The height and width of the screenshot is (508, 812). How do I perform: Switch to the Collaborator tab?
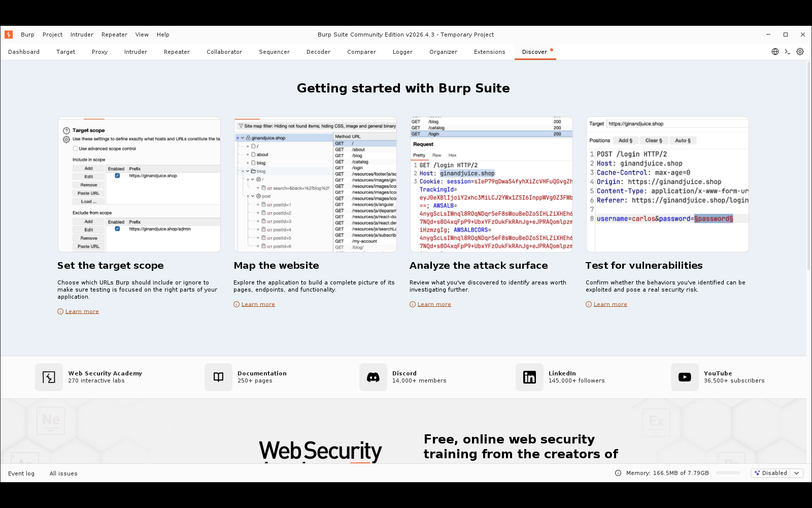coord(224,52)
